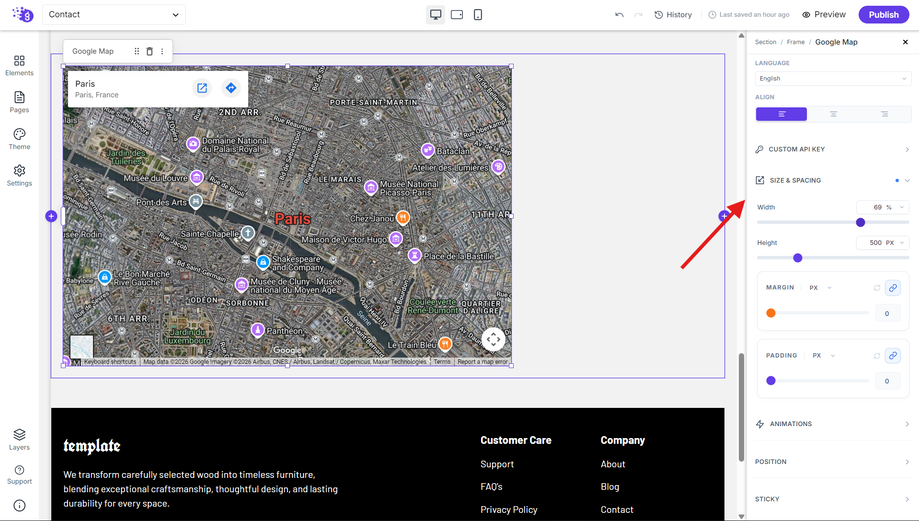The width and height of the screenshot is (919, 521).
Task: Click the map layer thumbnail
Action: click(81, 346)
